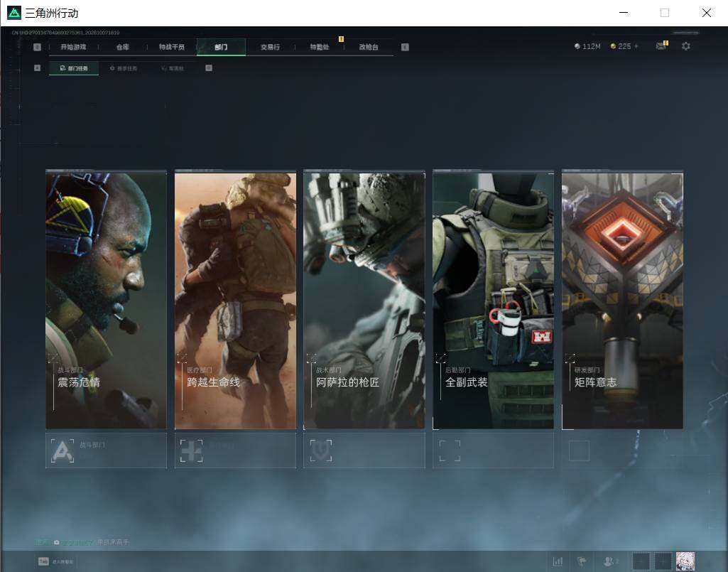Open the 仓库 tab
The height and width of the screenshot is (572, 728).
[123, 47]
